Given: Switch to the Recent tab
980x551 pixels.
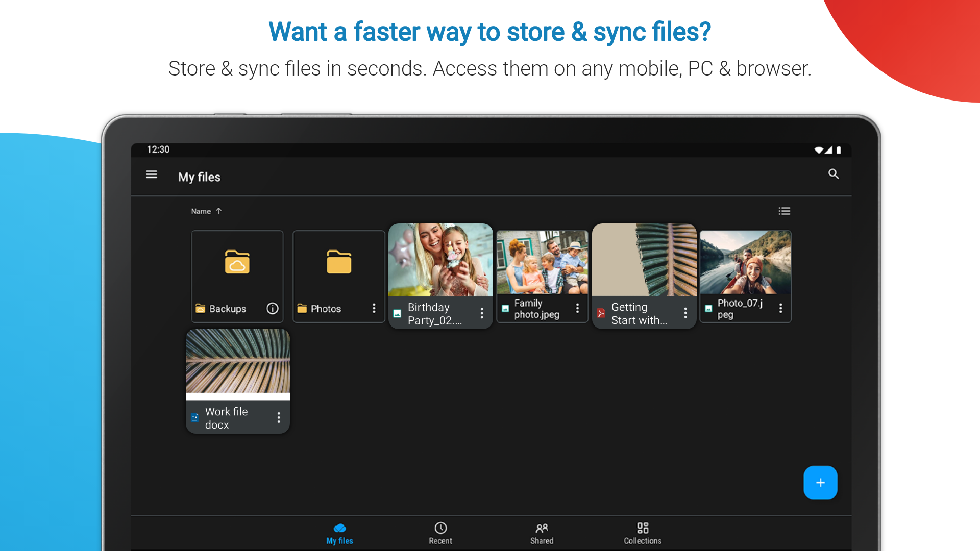Looking at the screenshot, I should point(440,533).
